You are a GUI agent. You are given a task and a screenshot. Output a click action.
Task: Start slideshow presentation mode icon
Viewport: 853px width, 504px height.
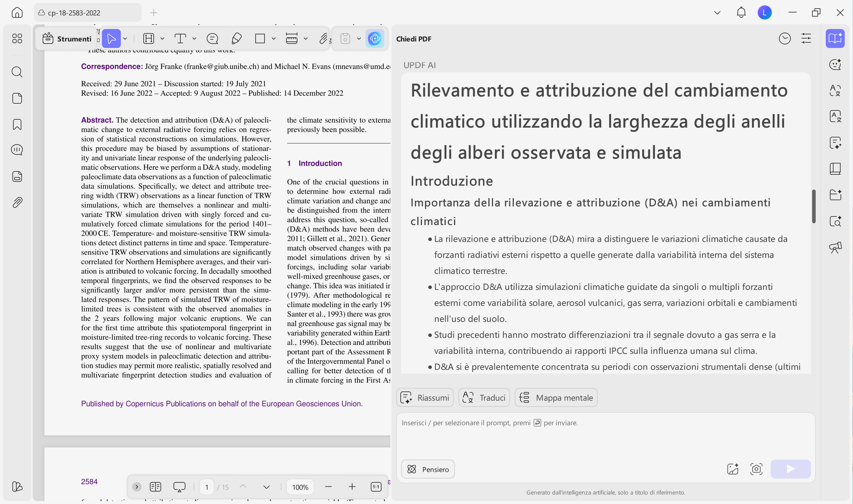(179, 487)
